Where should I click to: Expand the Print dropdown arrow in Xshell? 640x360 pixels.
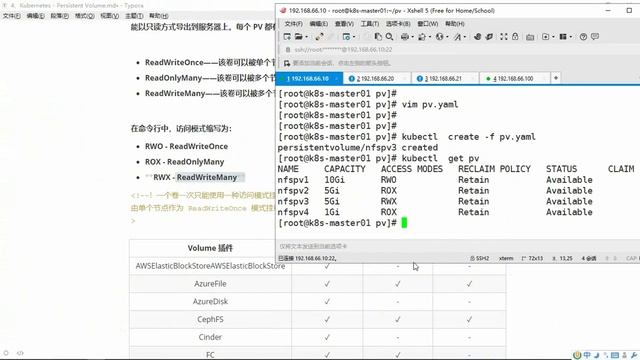click(x=412, y=37)
